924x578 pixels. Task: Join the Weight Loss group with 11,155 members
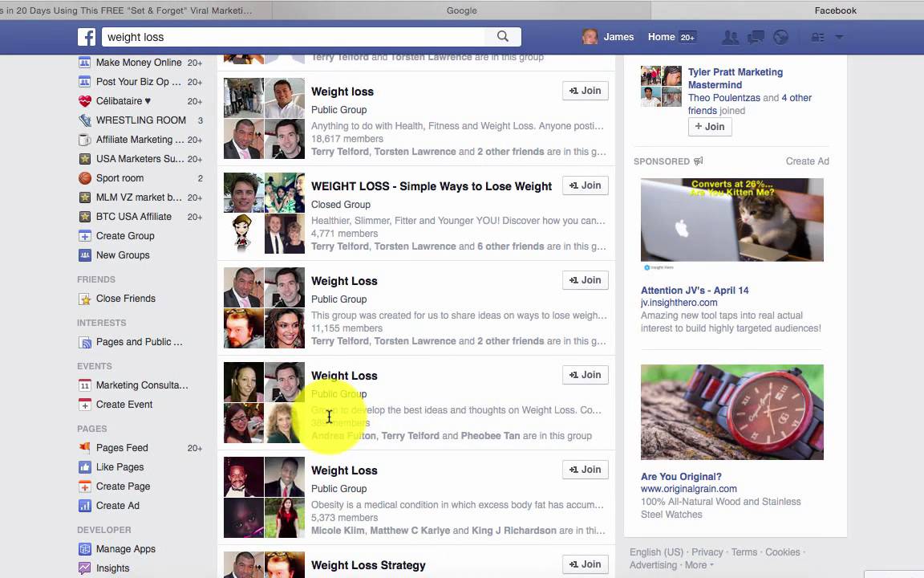[586, 280]
